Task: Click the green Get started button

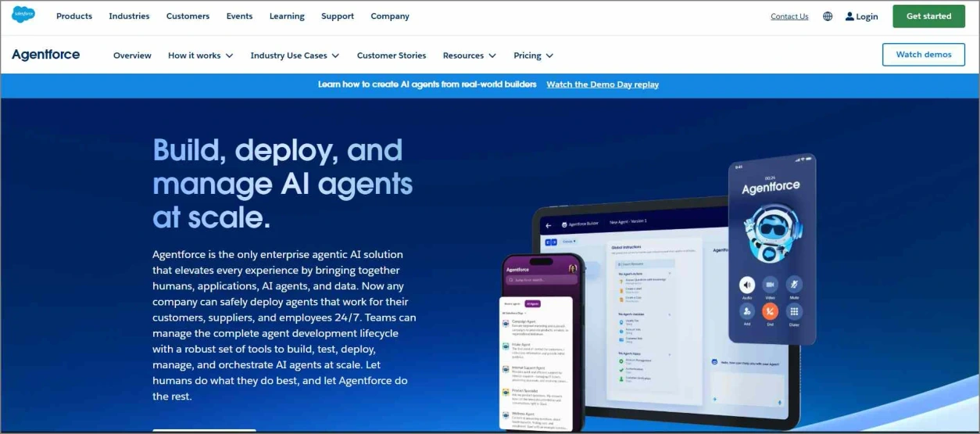Action: (x=928, y=16)
